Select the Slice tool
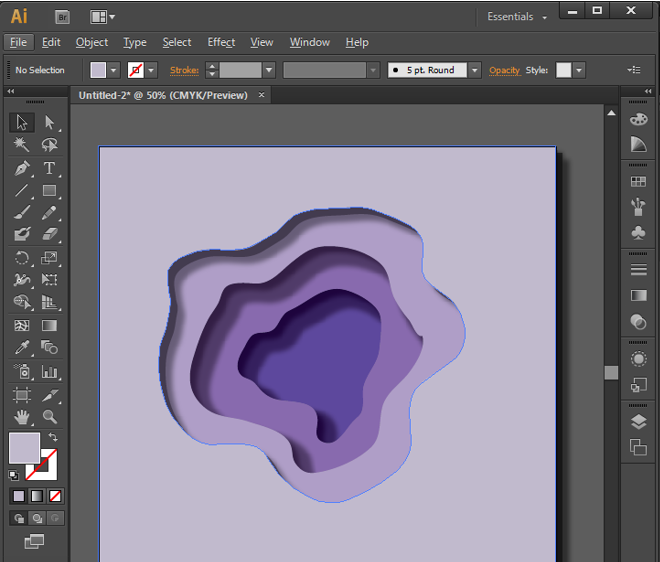Image resolution: width=660 pixels, height=562 pixels. point(50,395)
